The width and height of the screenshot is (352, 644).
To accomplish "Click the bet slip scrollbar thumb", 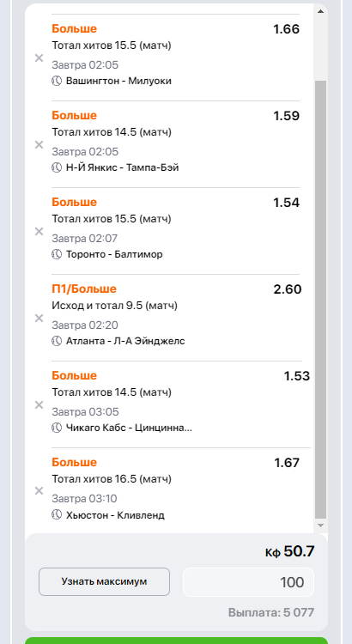I will coord(320,300).
